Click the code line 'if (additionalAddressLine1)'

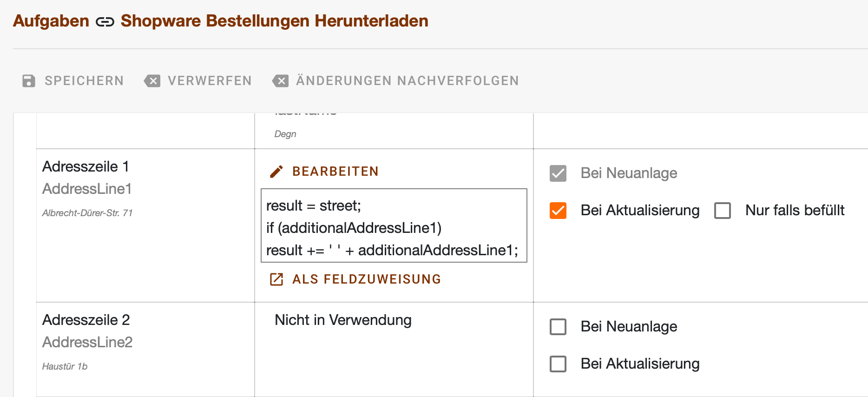point(354,228)
